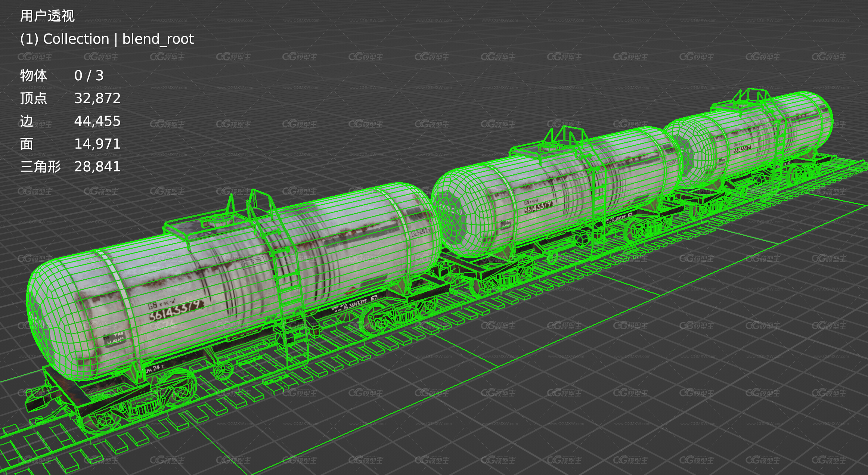
Task: Click the triangle count '28,841'
Action: click(97, 167)
